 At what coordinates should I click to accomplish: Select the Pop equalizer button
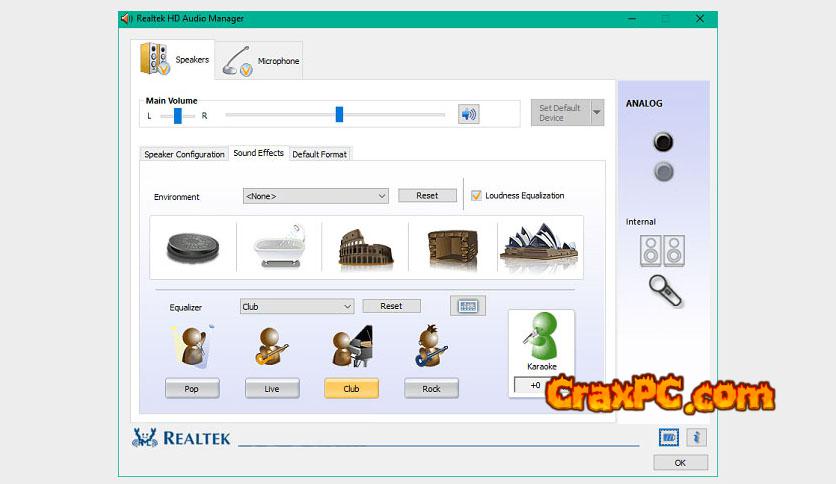point(192,389)
